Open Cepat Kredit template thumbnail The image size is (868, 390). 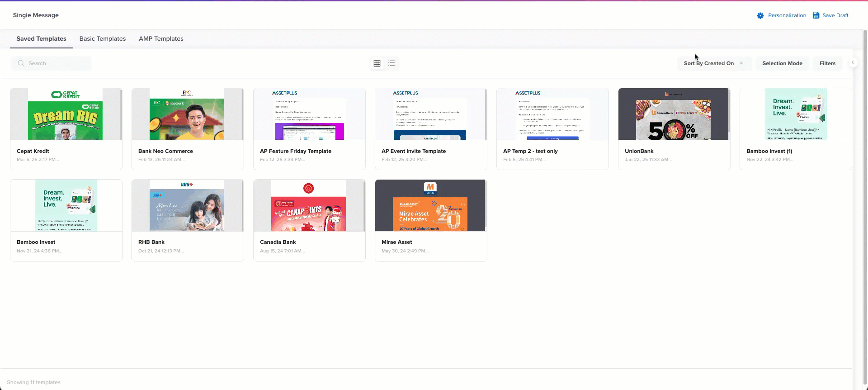[66, 114]
